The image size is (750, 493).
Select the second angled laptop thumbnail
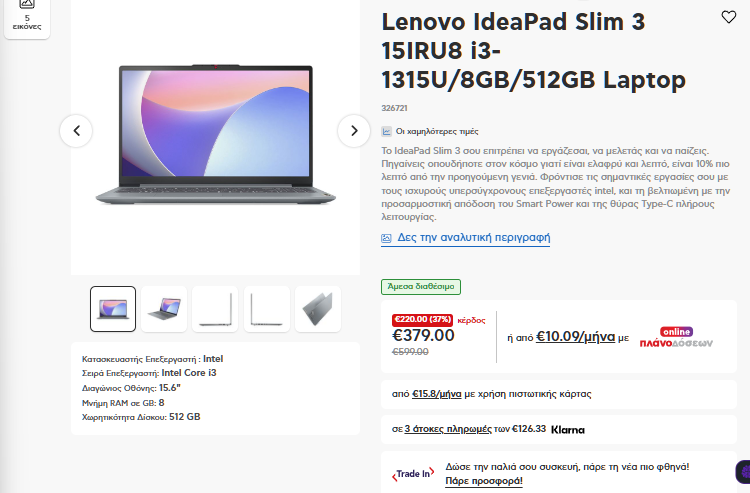pos(164,309)
